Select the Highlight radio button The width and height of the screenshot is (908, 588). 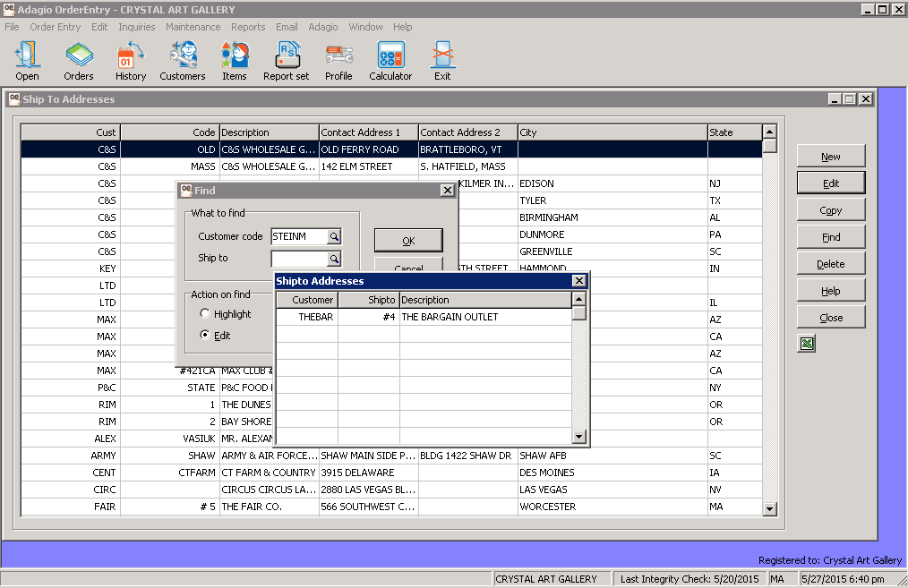tap(205, 314)
